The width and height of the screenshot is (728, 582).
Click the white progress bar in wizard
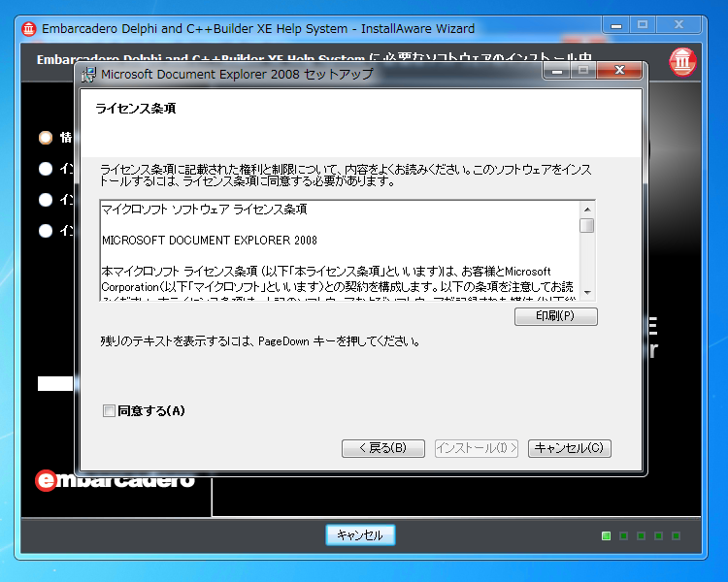pyautogui.click(x=55, y=384)
